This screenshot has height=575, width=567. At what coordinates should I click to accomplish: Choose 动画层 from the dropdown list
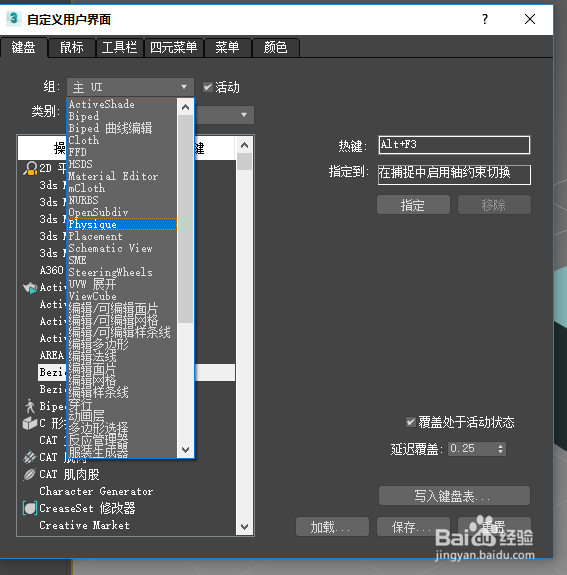click(x=122, y=416)
